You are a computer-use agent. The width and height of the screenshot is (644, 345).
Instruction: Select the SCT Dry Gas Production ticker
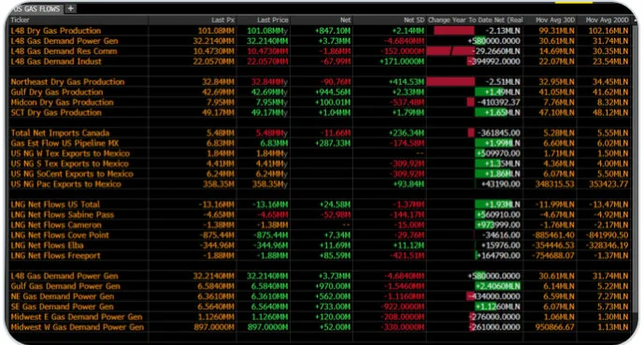point(56,112)
